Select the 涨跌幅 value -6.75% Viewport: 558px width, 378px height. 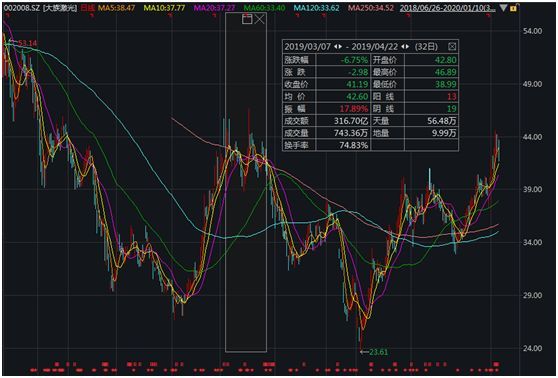click(354, 60)
